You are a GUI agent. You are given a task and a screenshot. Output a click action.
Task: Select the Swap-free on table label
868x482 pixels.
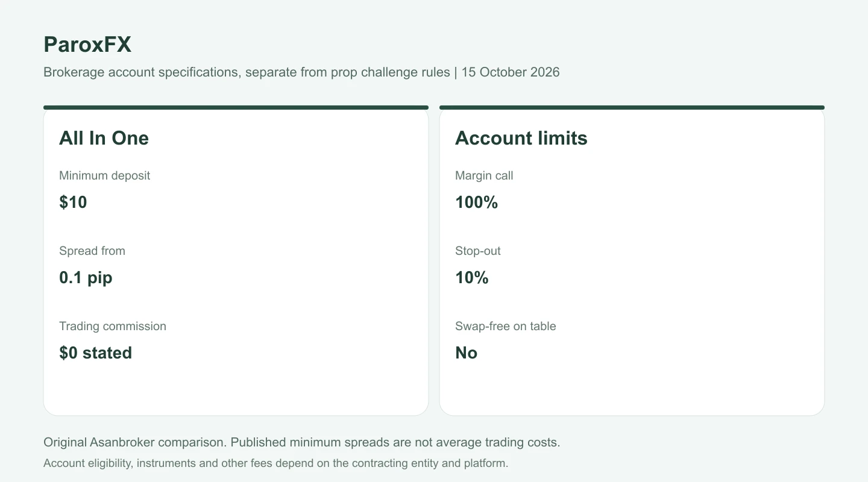(x=505, y=327)
